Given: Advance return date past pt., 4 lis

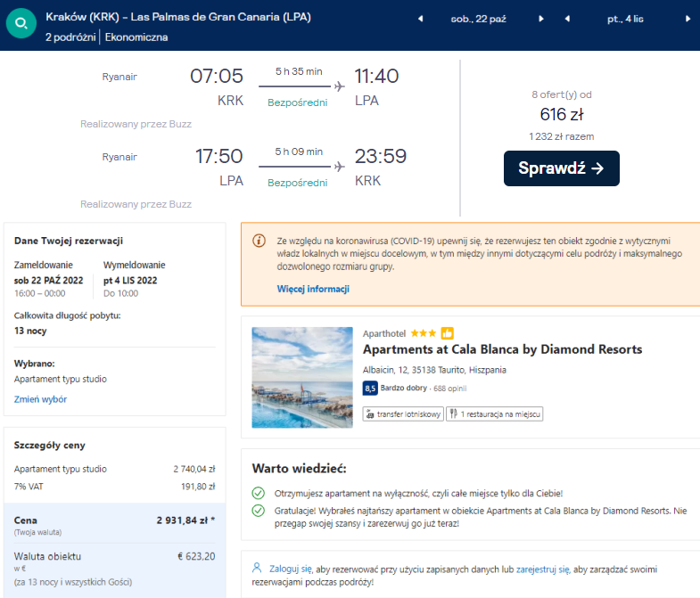Looking at the screenshot, I should 687,19.
